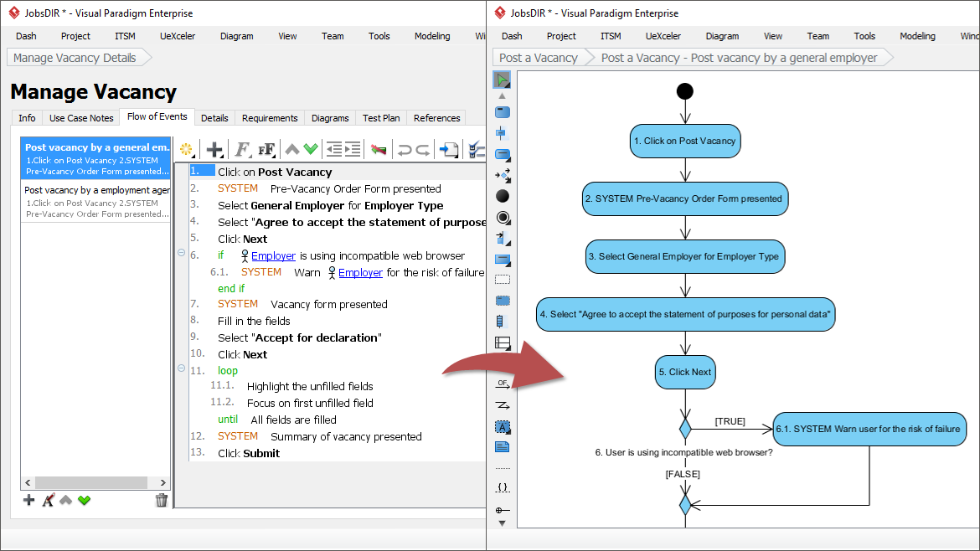Choose the activity final node tool

pos(503,218)
